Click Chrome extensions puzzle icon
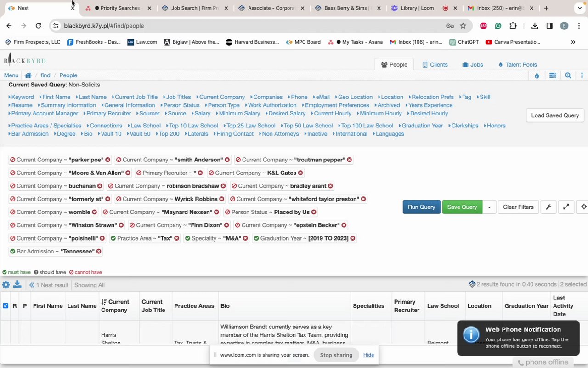The image size is (588, 368). tap(513, 26)
